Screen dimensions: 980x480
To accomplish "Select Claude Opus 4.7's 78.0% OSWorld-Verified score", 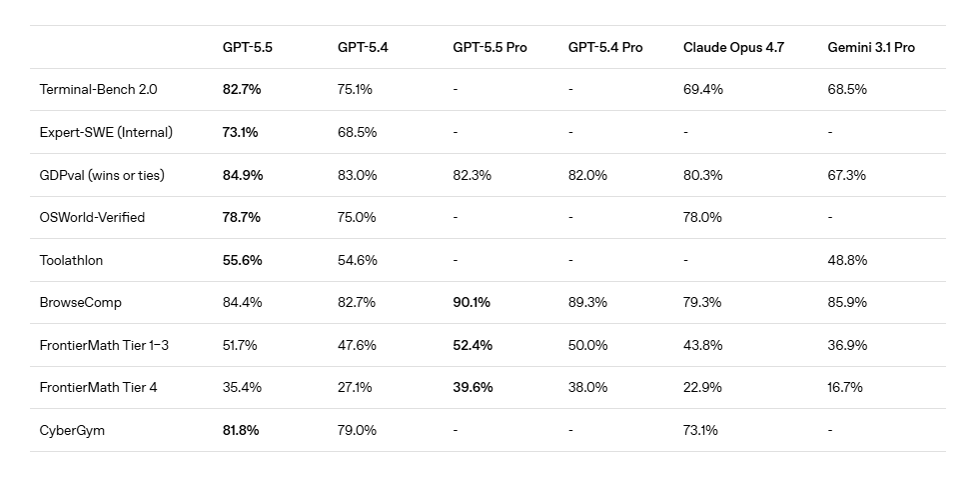I will click(x=702, y=217).
